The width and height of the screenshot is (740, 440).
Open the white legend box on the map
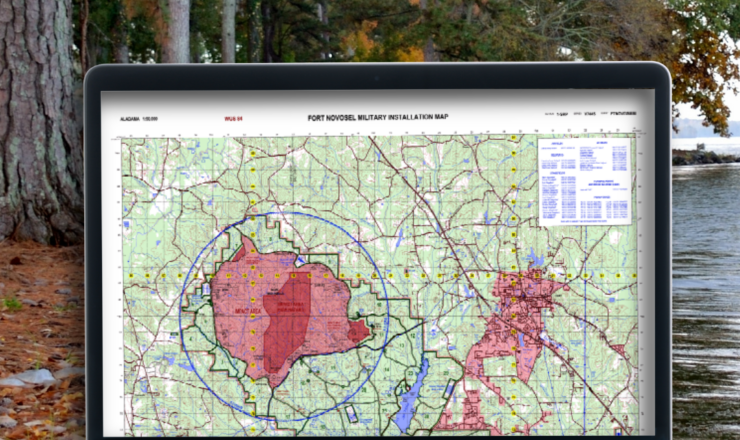(585, 181)
